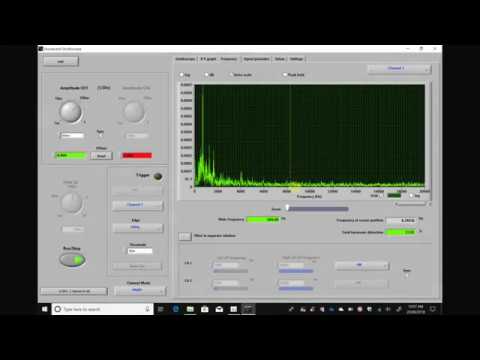The image size is (480, 360).
Task: Open the Windows Start menu
Action: click(x=45, y=309)
